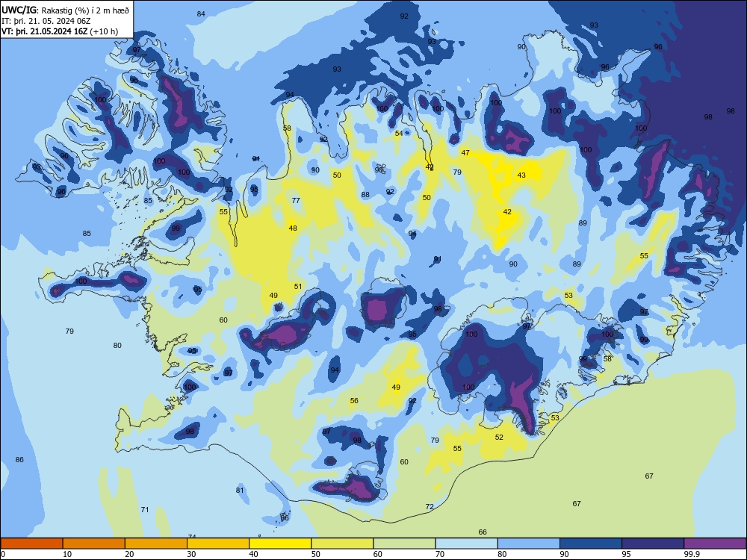Click the humidity value "88" on the map
747x560 pixels.
365,194
